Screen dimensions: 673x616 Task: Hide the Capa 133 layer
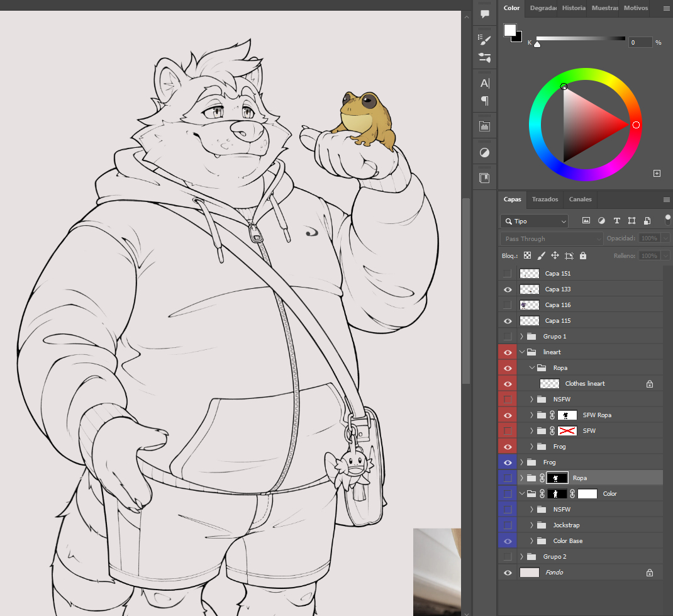tap(508, 289)
